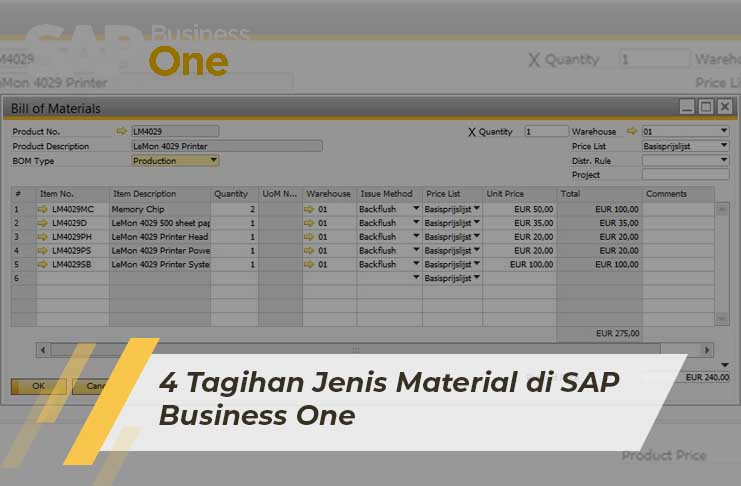Image resolution: width=741 pixels, height=486 pixels.
Task: Click the header Quantity input field
Action: (x=546, y=131)
